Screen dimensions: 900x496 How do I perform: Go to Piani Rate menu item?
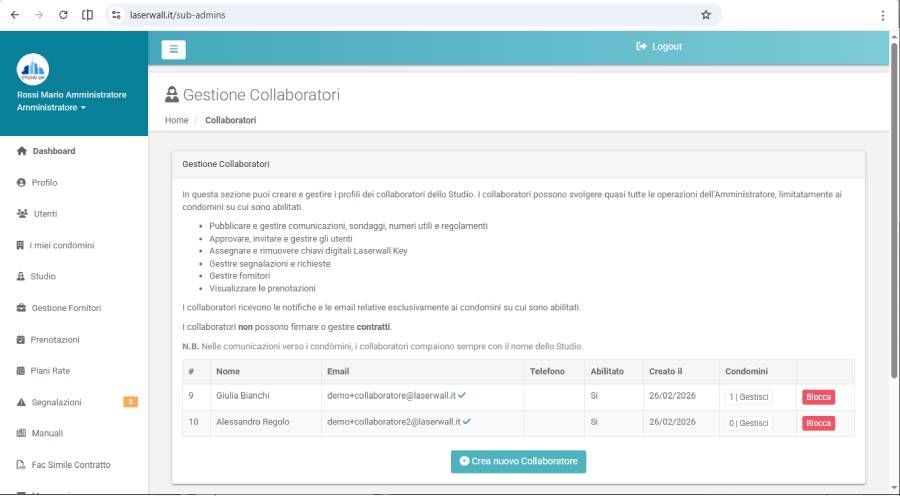pos(50,371)
